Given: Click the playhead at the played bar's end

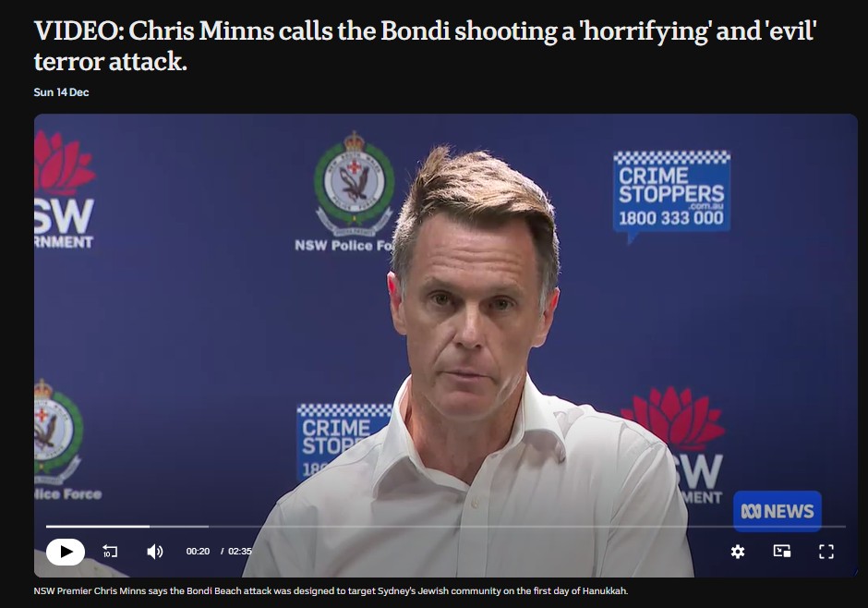Looking at the screenshot, I should pyautogui.click(x=150, y=526).
